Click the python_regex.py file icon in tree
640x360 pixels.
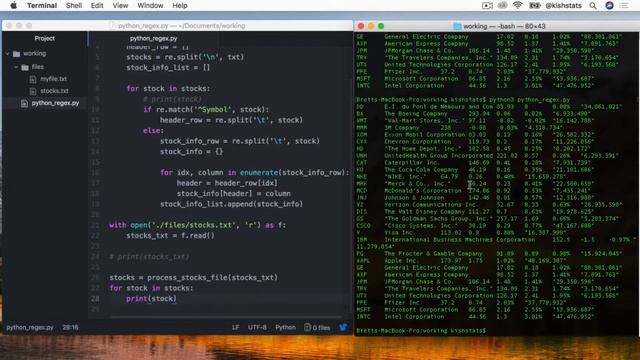pos(24,103)
